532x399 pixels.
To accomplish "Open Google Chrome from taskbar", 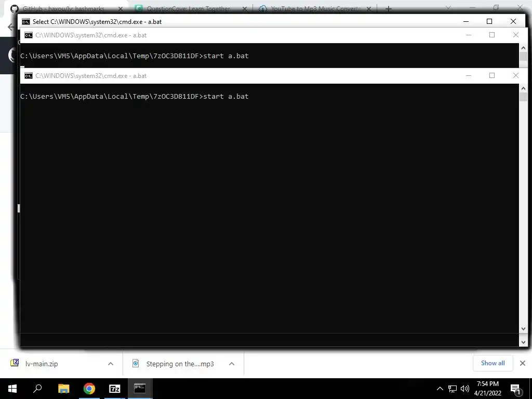I will pyautogui.click(x=89, y=389).
